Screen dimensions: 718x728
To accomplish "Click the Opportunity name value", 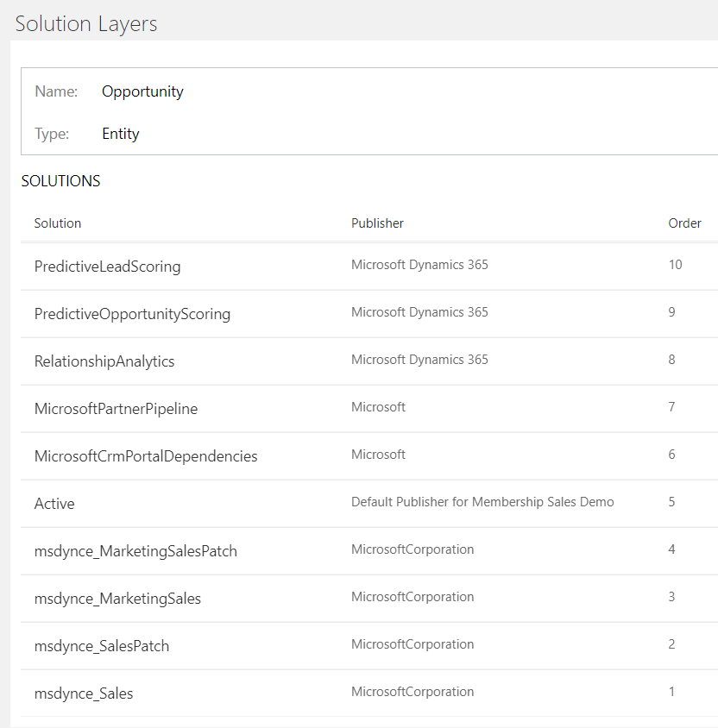I will pos(142,91).
